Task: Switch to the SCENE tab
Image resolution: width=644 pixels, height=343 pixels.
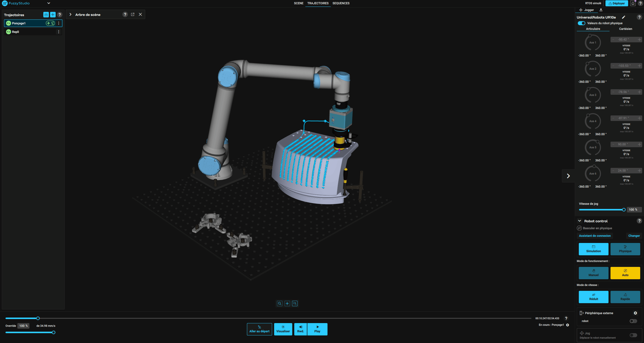Action: pyautogui.click(x=298, y=3)
